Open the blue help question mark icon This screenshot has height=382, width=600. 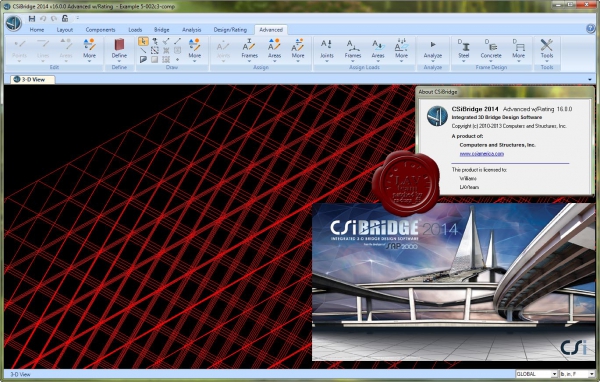(x=590, y=28)
